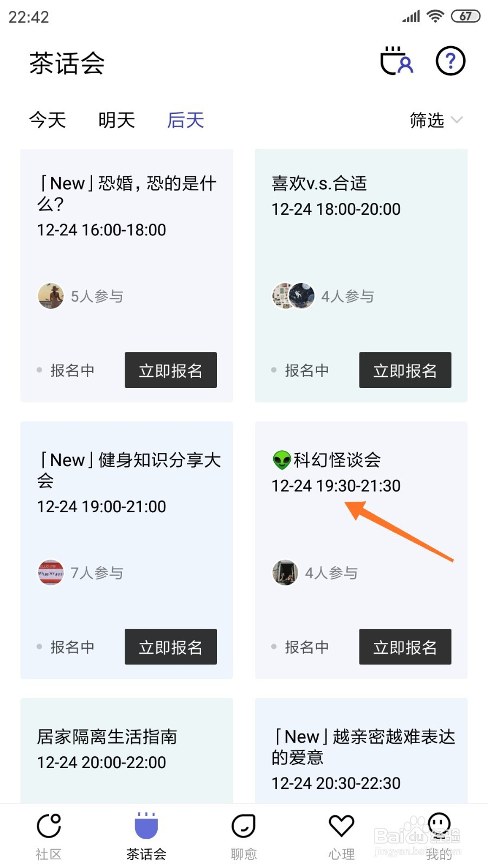Open my tea party host icon

click(x=396, y=61)
